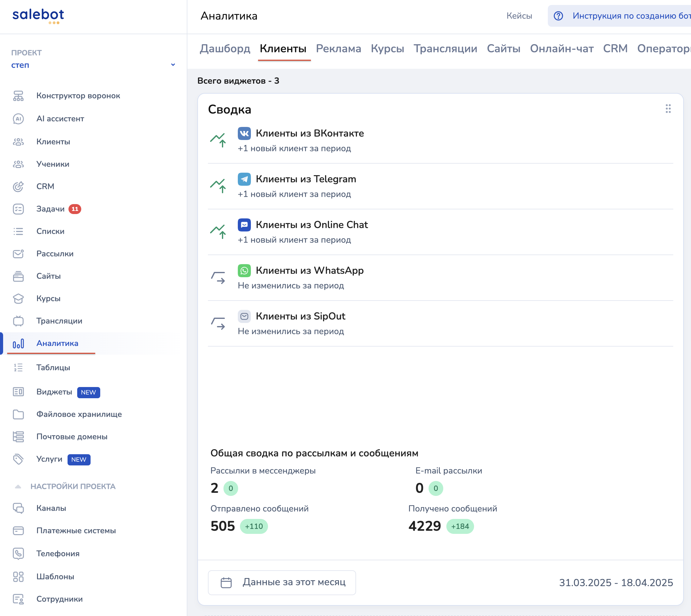
Task: Click the Файловое хранилище folder icon
Action: 18,414
